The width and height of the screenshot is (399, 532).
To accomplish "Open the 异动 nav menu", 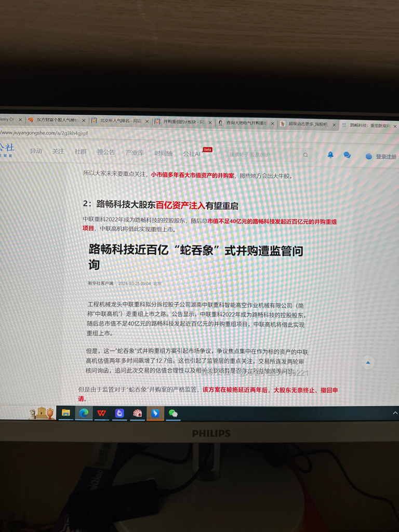I will pos(36,151).
